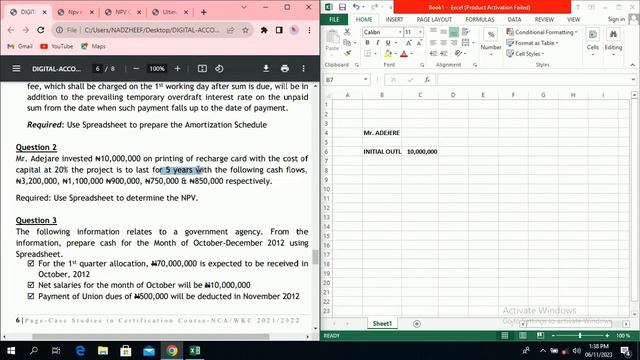Select cell with value 10,000,000
This screenshot has height=360, width=640.
click(x=420, y=151)
